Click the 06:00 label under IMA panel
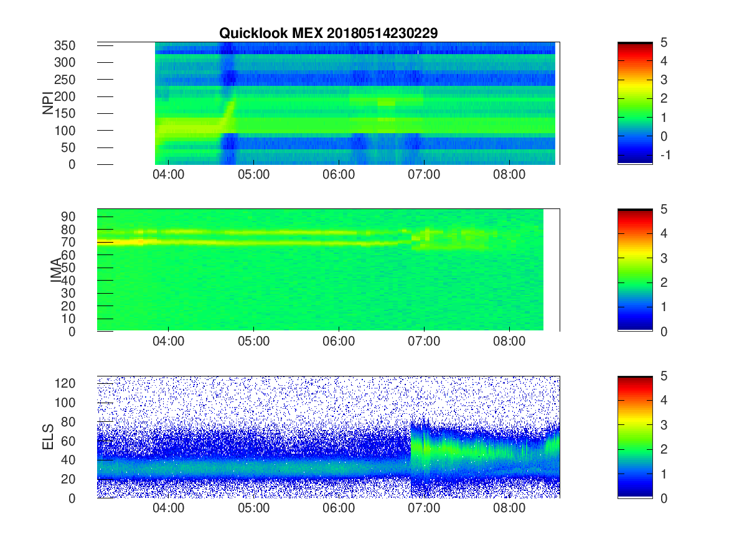The width and height of the screenshot is (747, 560). pos(339,342)
